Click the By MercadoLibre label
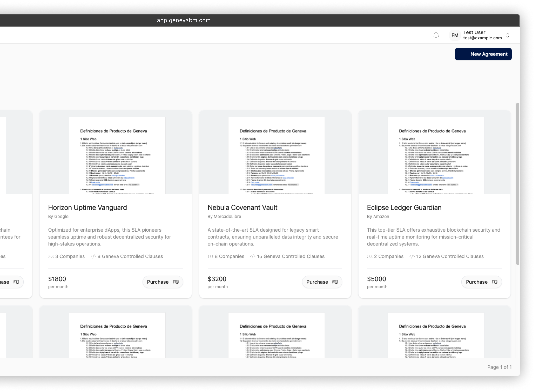This screenshot has width=535, height=392. pos(224,216)
